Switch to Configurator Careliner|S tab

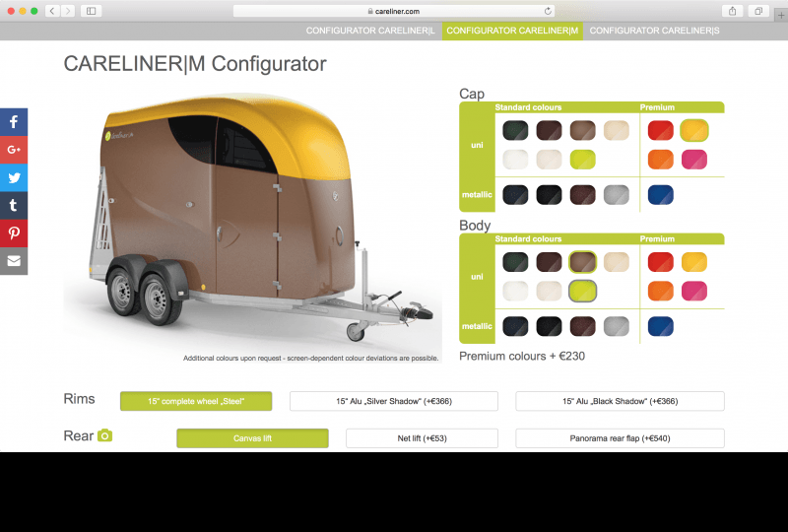[654, 31]
